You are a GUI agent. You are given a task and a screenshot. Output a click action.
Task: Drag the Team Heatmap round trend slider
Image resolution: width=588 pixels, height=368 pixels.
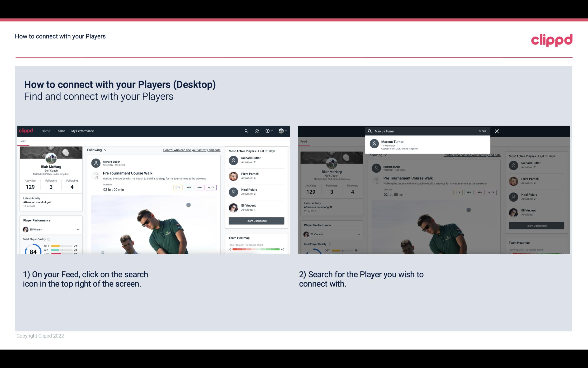pos(255,250)
